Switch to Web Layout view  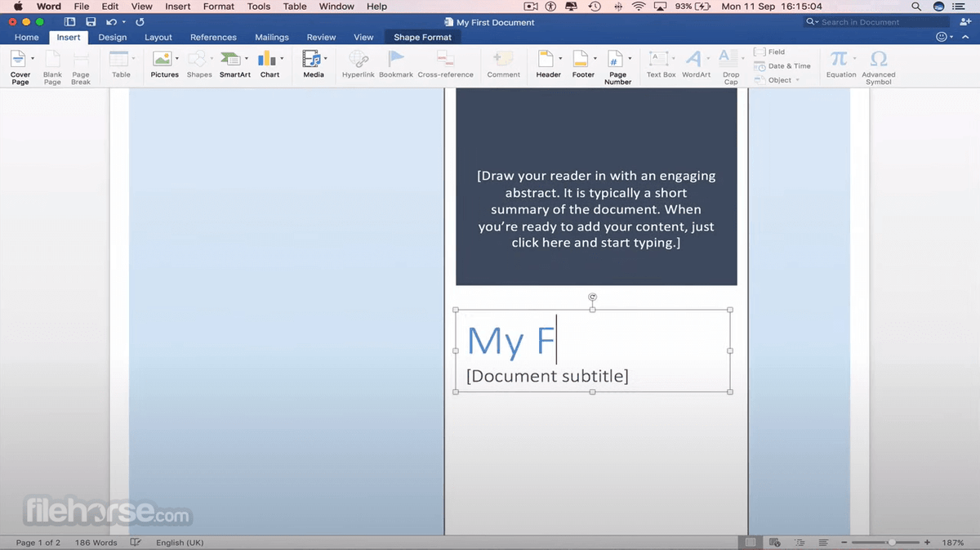tap(774, 543)
